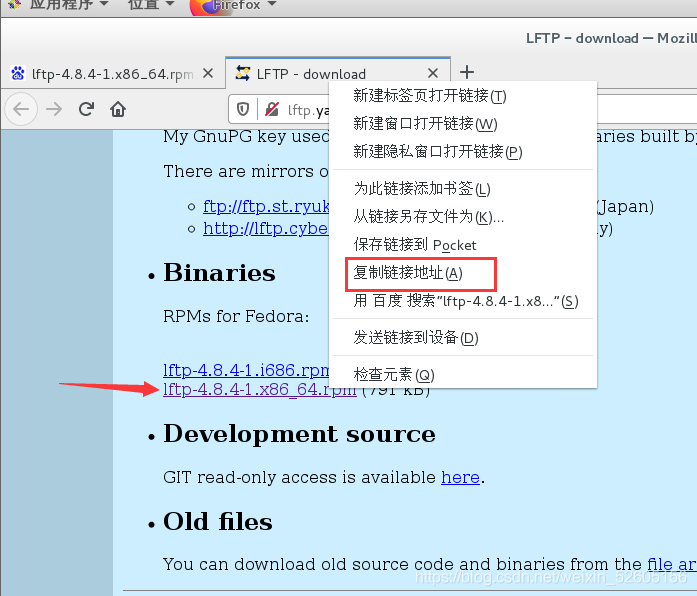Click the Forward arrow button
Screen dimensions: 697x596
[54, 109]
